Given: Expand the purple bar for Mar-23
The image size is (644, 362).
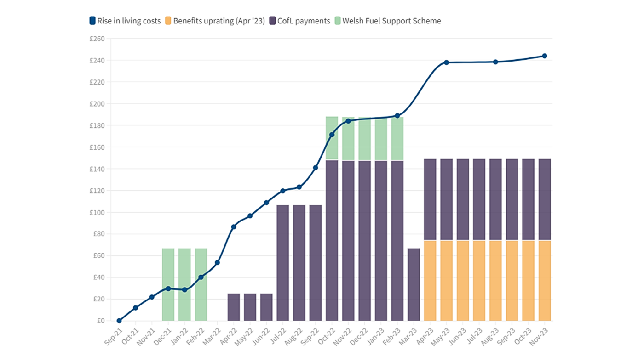Looking at the screenshot, I should pos(413,285).
